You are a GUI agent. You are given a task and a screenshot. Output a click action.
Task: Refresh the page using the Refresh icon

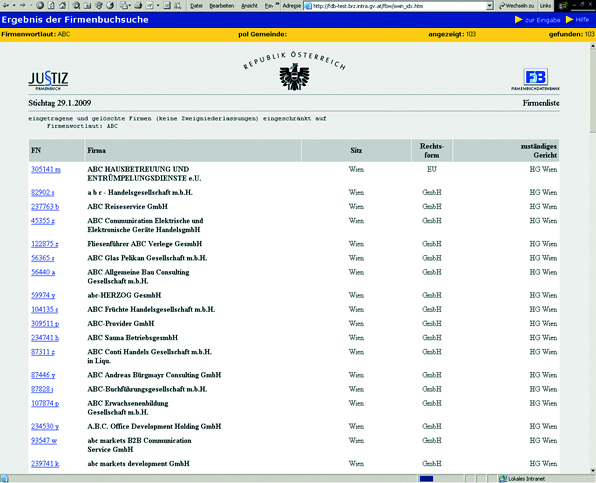coord(51,5)
